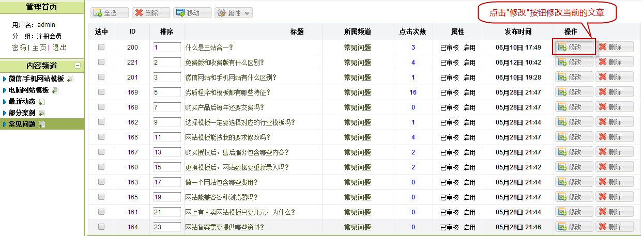Click 删除 in the ID 169 row
The height and width of the screenshot is (236, 644).
[615, 92]
